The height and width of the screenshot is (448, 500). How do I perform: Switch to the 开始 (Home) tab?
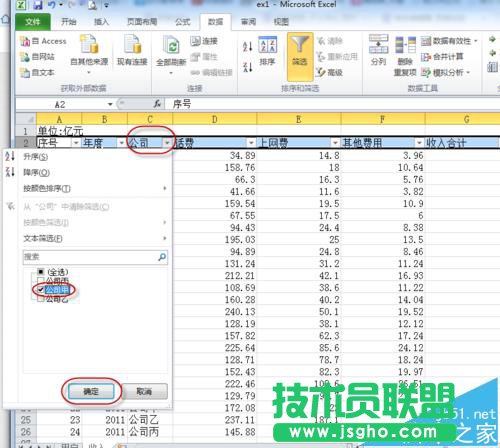pyautogui.click(x=69, y=22)
